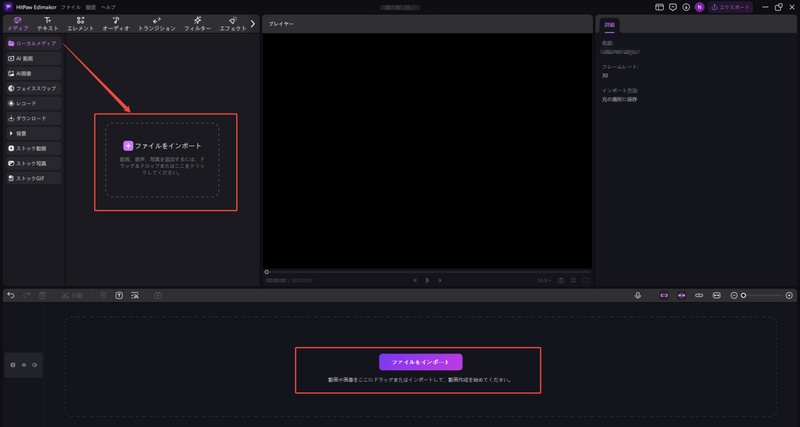800x427 pixels.
Task: Open the レコード sidebar item
Action: (x=34, y=104)
